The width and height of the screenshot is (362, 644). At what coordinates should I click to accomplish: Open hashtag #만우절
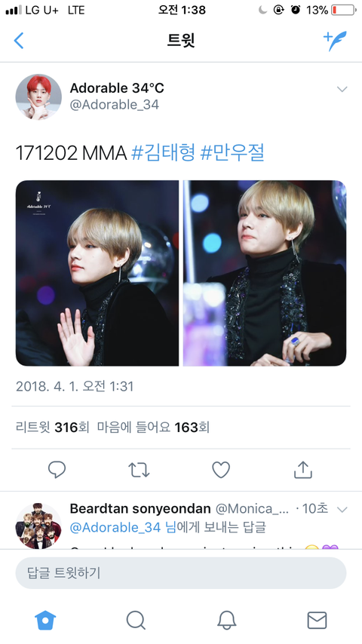[232, 153]
